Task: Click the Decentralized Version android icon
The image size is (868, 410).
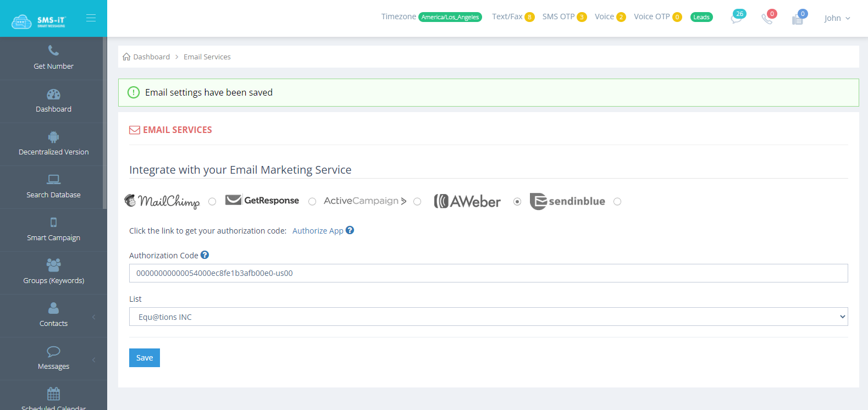Action: 53,137
